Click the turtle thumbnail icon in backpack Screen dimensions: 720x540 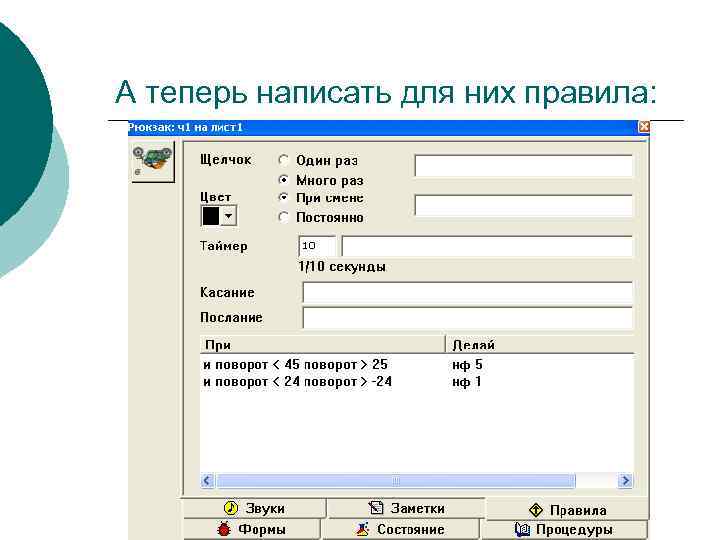[152, 162]
